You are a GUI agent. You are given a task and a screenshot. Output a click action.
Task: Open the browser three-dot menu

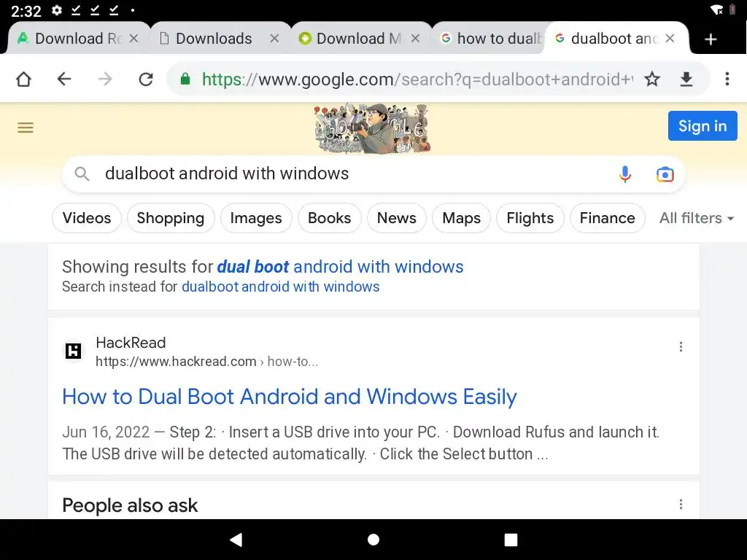pyautogui.click(x=727, y=79)
